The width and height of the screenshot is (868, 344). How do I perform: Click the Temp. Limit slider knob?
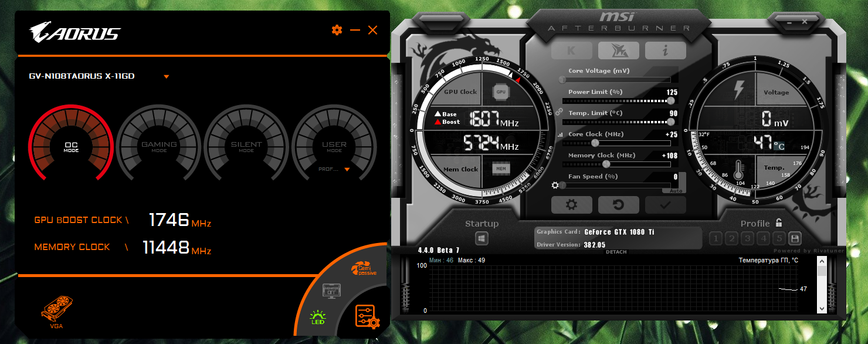point(671,122)
